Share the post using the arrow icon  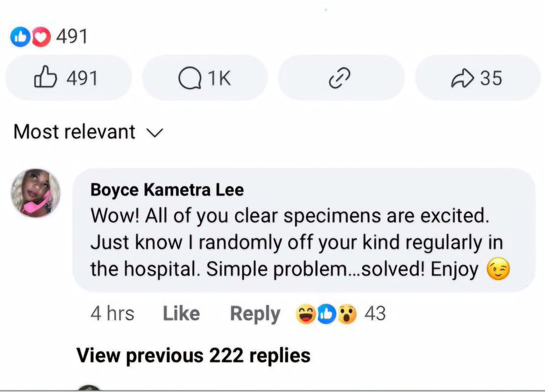point(476,78)
